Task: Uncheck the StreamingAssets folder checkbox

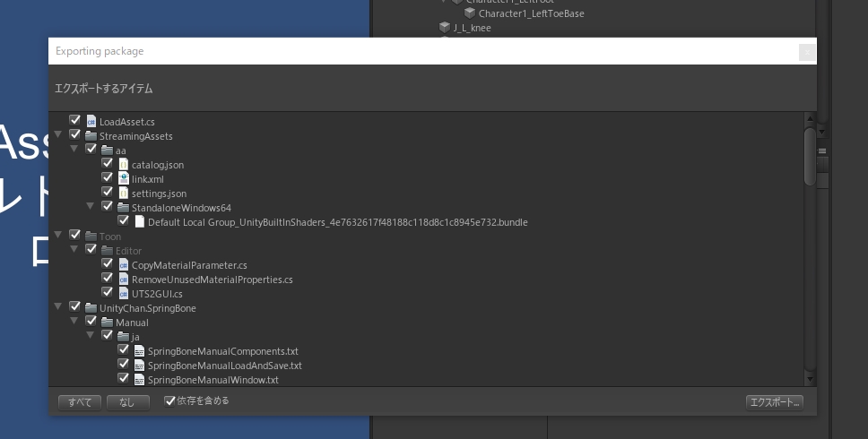Action: [x=74, y=134]
